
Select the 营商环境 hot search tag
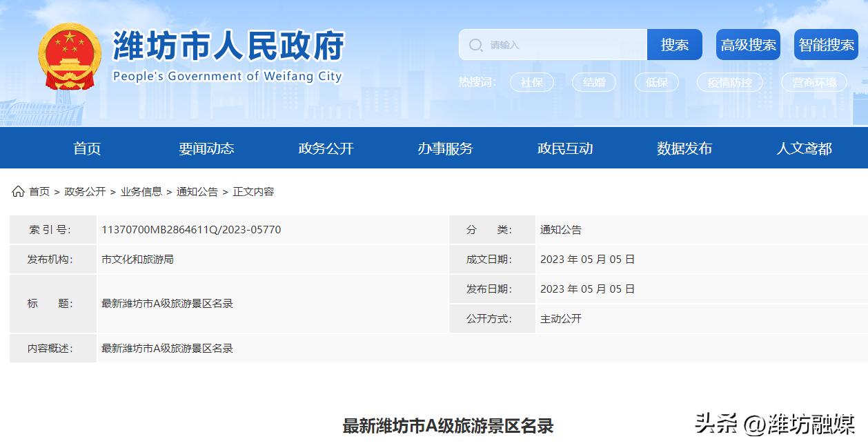(x=814, y=82)
